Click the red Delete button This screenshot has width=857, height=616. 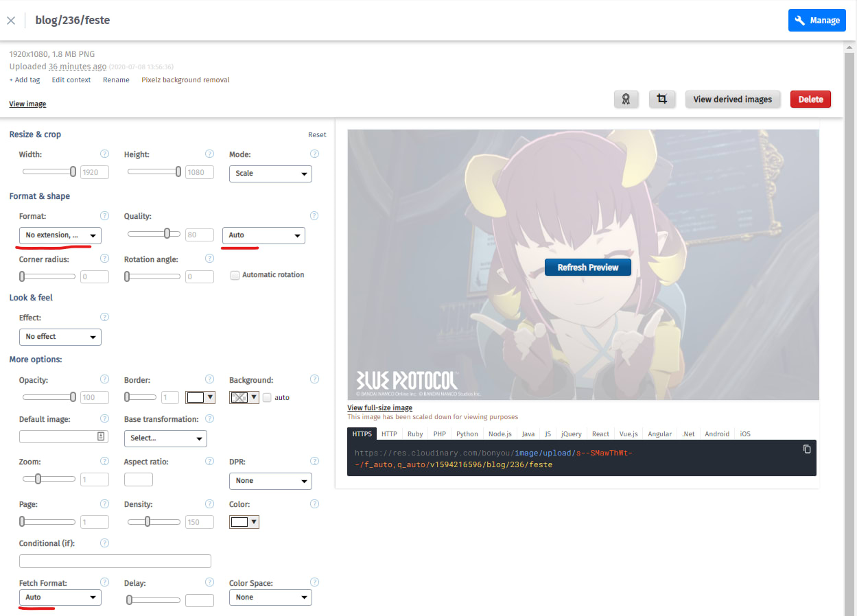coord(811,99)
